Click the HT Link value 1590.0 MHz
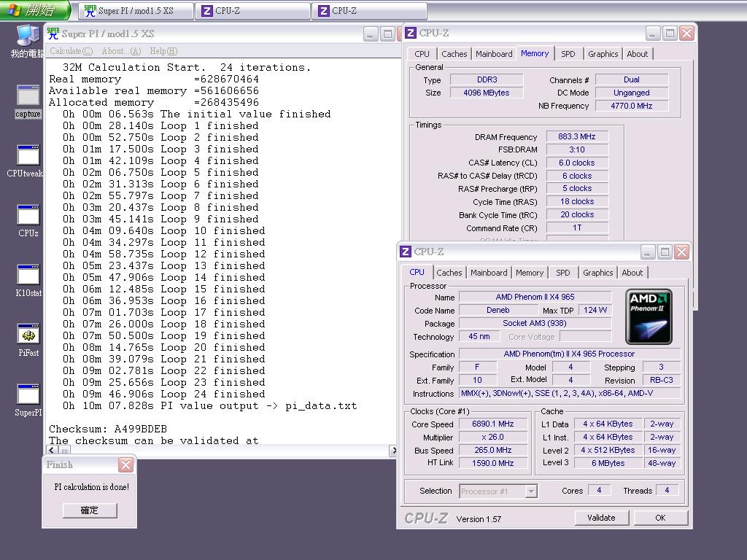The height and width of the screenshot is (560, 747). click(x=492, y=463)
